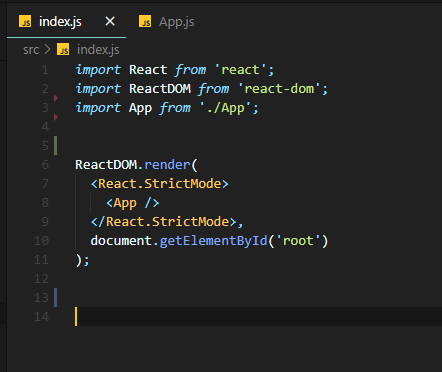442x372 pixels.
Task: Select the src breadcrumb folder
Action: coord(31,50)
